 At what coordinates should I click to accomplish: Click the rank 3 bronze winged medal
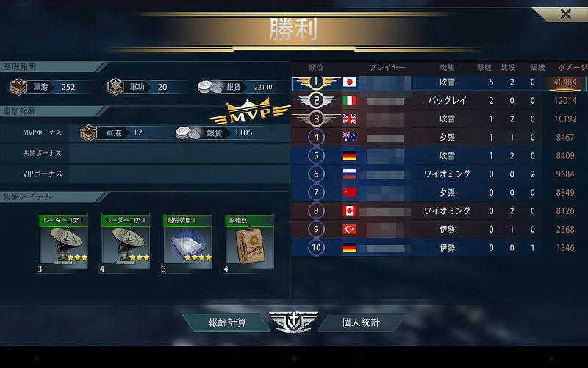coord(316,118)
